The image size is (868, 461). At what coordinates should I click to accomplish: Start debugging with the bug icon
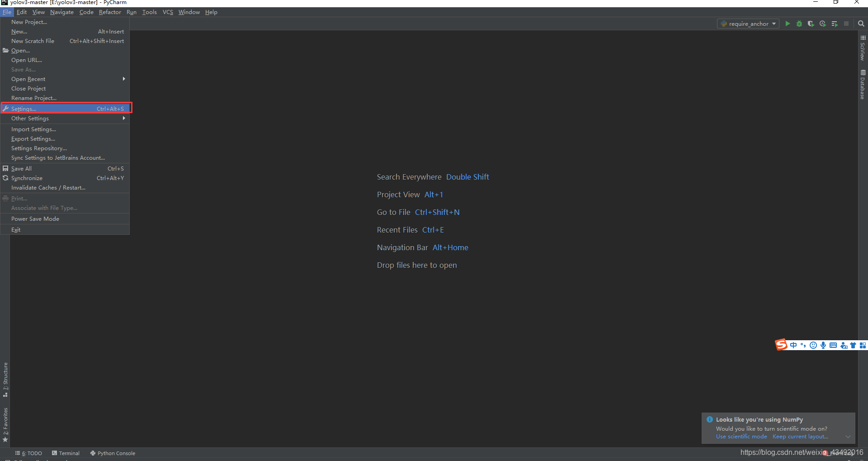(x=799, y=24)
